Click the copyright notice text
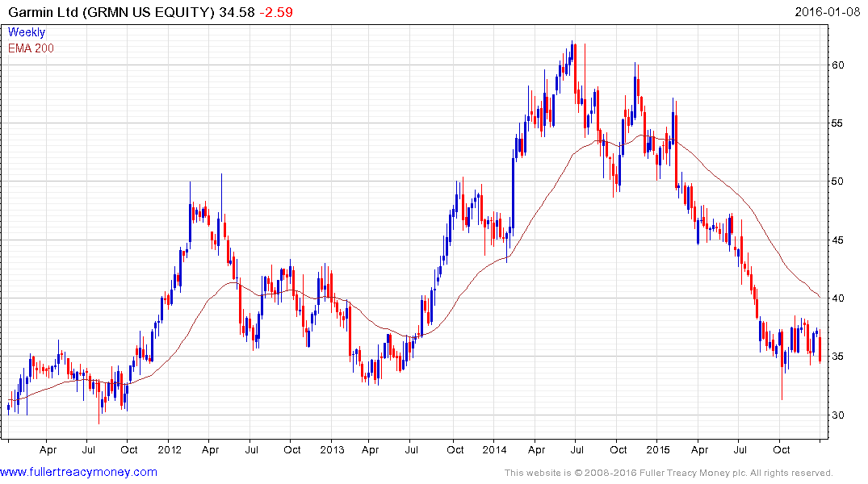 [x=669, y=473]
